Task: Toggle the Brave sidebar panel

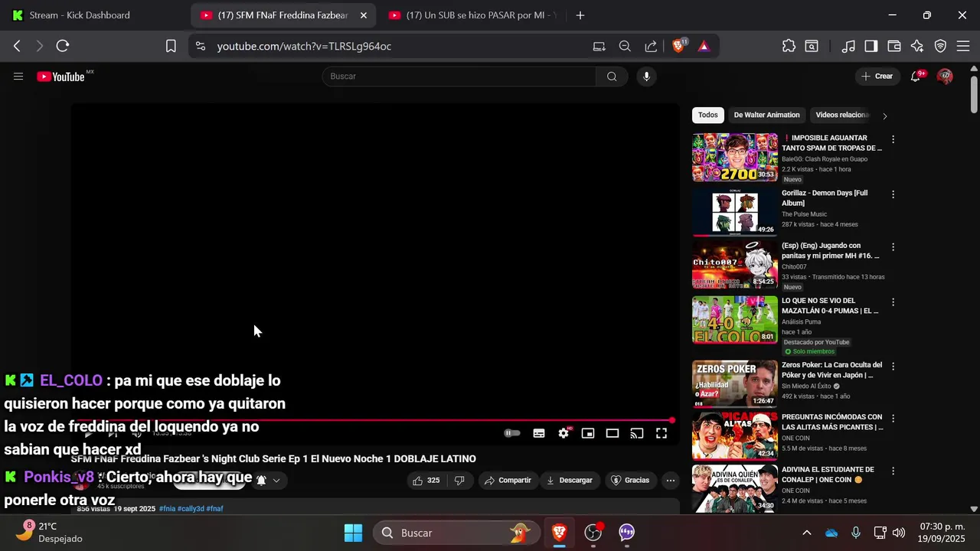Action: 871,46
